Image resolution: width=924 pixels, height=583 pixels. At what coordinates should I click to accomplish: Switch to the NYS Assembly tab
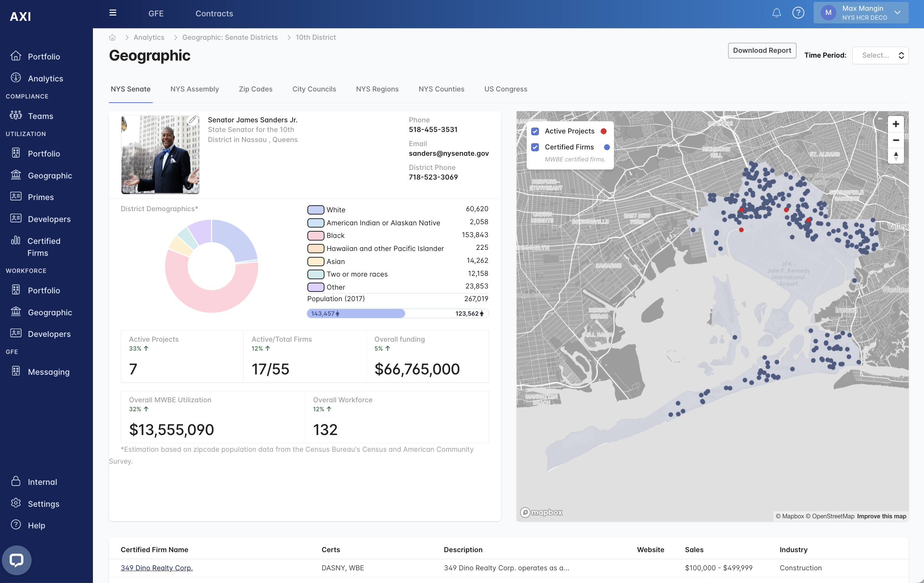194,89
